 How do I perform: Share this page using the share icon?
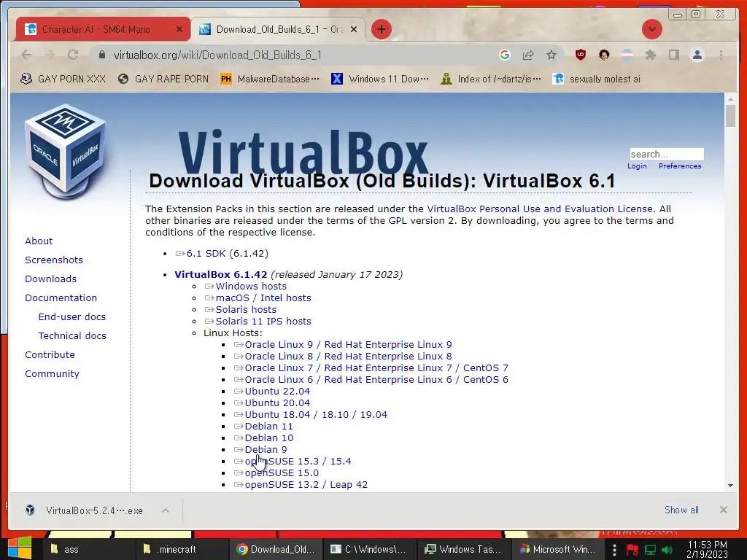(x=528, y=55)
